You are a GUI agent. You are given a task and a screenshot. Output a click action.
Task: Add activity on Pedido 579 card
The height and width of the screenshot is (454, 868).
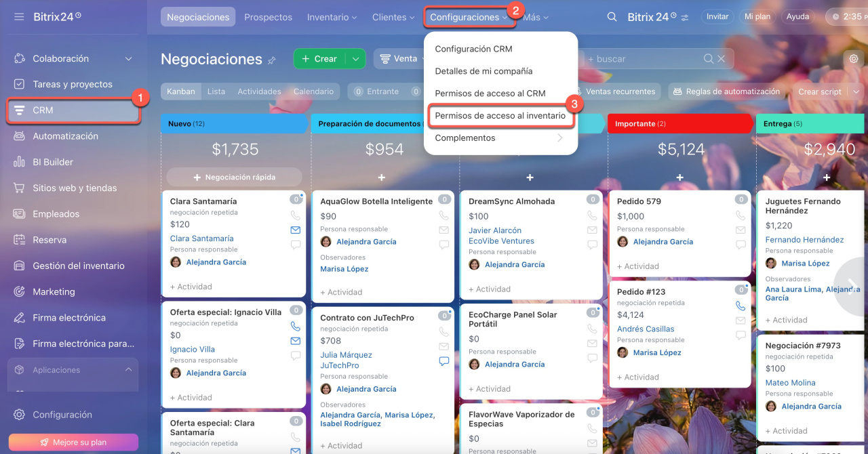click(x=637, y=266)
